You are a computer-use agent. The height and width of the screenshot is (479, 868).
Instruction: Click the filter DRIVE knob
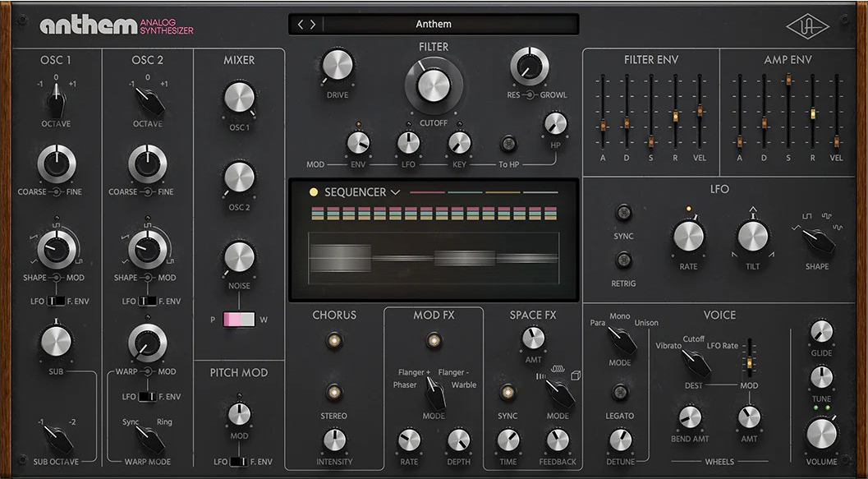pyautogui.click(x=338, y=66)
